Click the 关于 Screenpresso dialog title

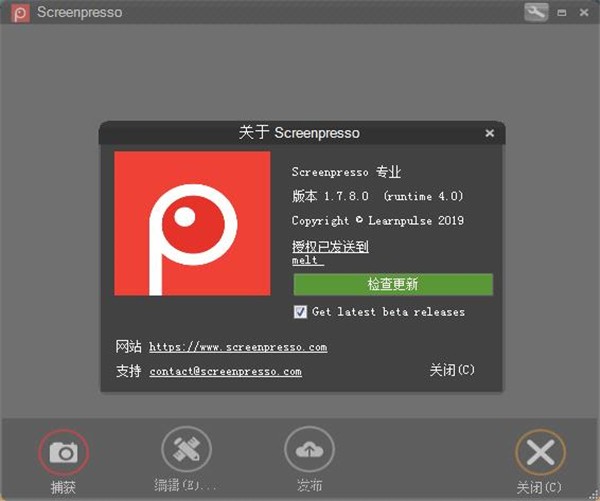tap(299, 133)
